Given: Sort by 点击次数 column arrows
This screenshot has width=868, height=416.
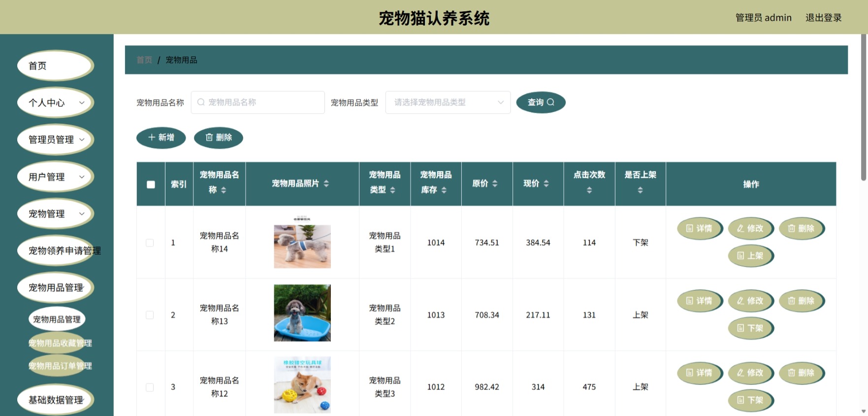Looking at the screenshot, I should pos(589,190).
